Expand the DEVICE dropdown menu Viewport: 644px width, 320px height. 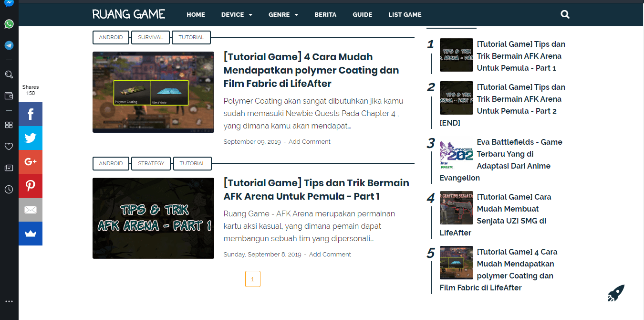(x=237, y=14)
